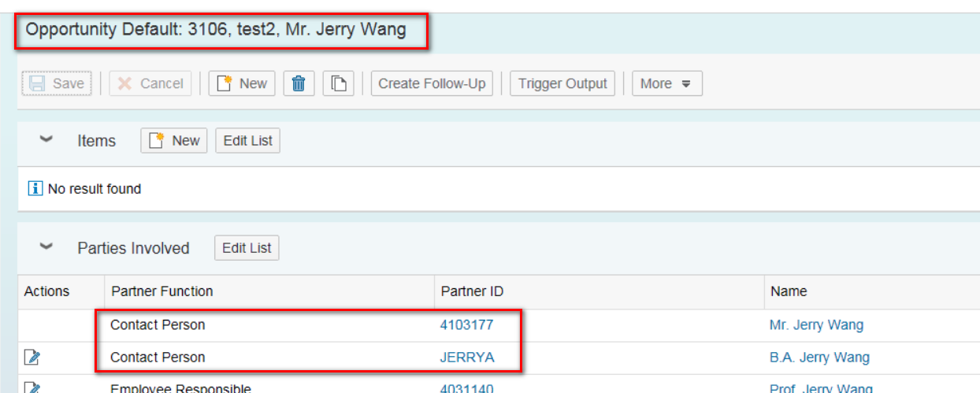The width and height of the screenshot is (980, 393).
Task: Click the trash delete icon in toolbar
Action: tap(299, 83)
